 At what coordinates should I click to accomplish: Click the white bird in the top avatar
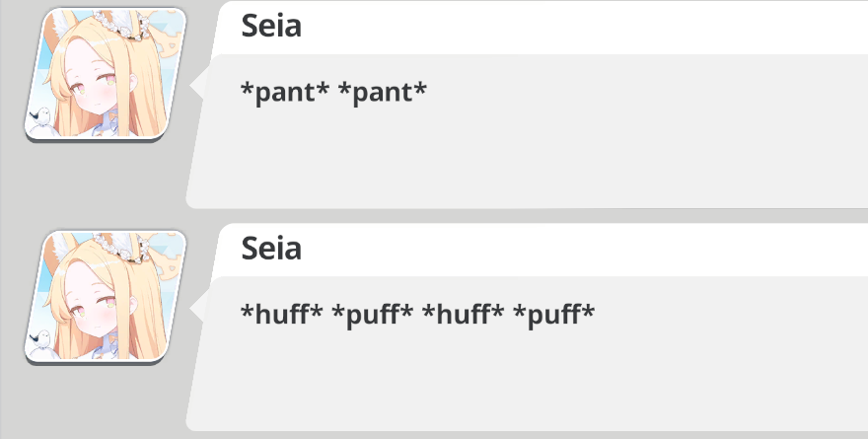(x=42, y=121)
